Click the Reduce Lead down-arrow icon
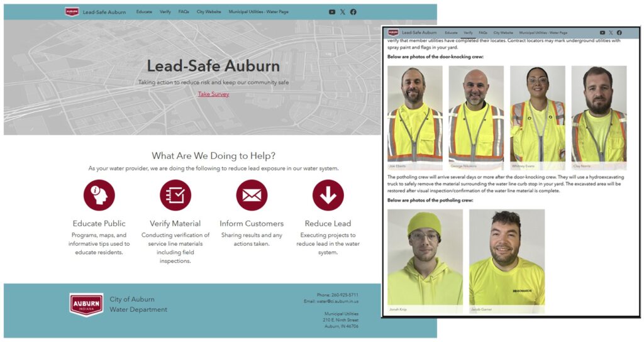The image size is (644, 342). [x=328, y=195]
